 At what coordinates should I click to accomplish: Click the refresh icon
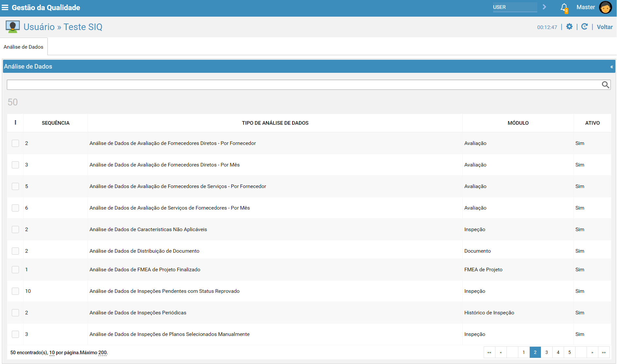(585, 26)
